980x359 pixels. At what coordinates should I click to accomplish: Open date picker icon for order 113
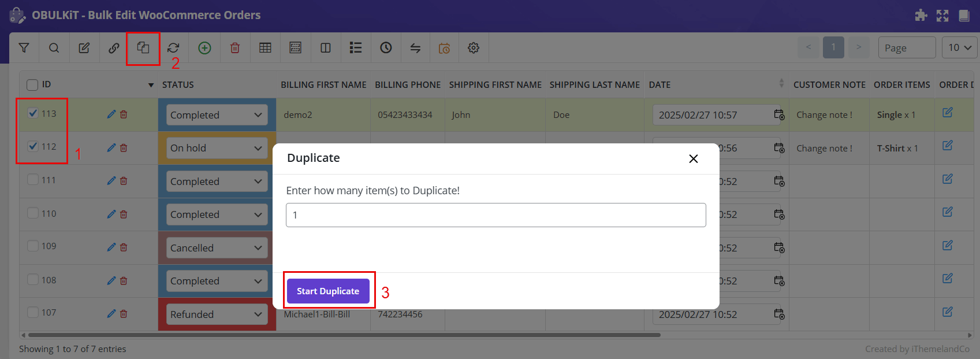tap(779, 114)
